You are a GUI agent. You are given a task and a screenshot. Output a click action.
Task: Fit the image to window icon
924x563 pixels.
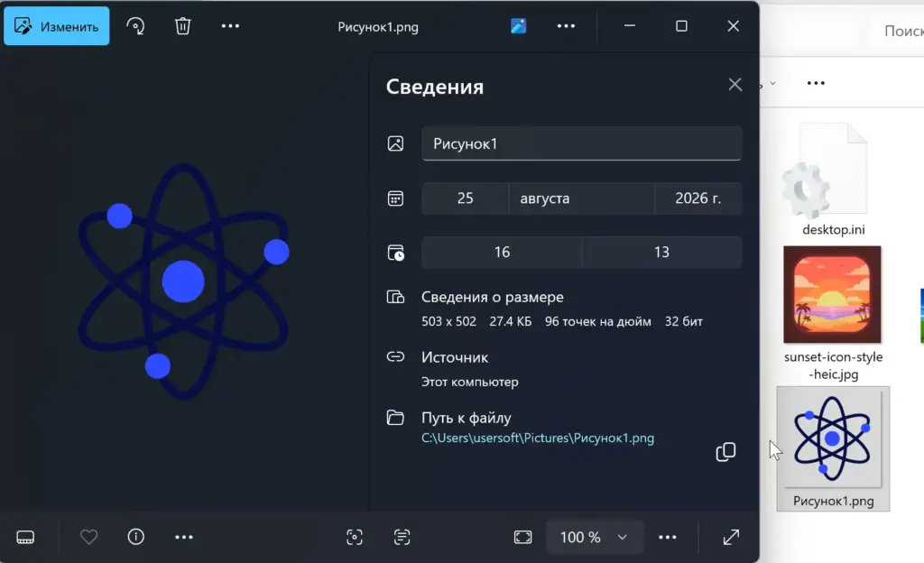[x=522, y=537]
